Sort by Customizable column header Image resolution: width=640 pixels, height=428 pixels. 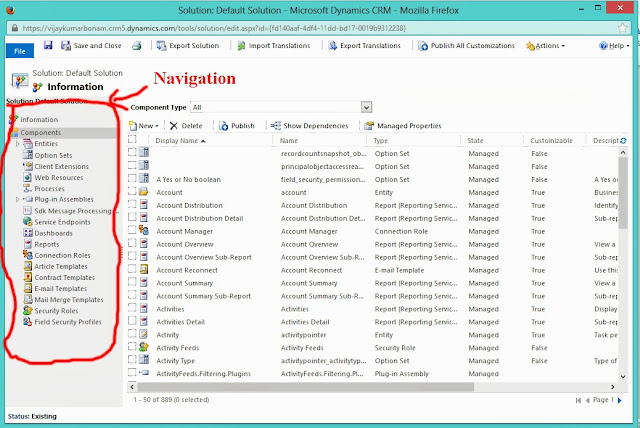coord(551,140)
